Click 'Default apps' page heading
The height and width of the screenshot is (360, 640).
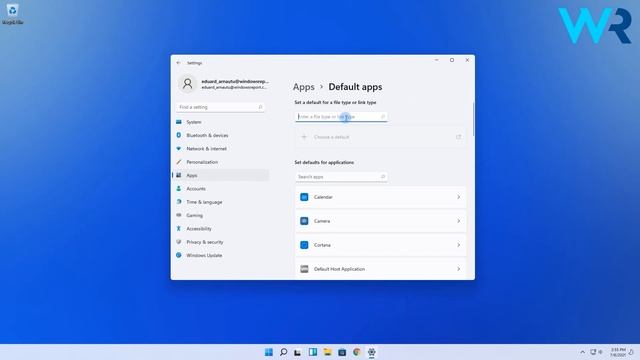pos(355,87)
